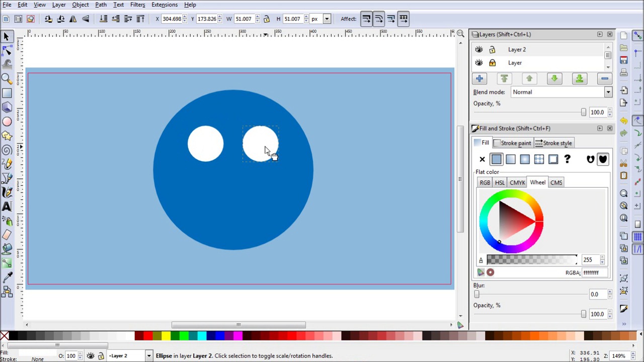This screenshot has width=644, height=362.
Task: Switch to the Stroke paint tab
Action: [512, 143]
